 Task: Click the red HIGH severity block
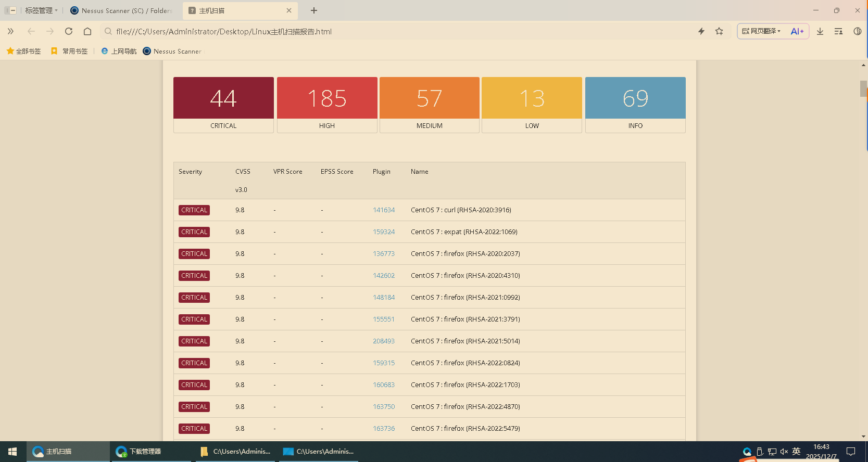coord(327,98)
